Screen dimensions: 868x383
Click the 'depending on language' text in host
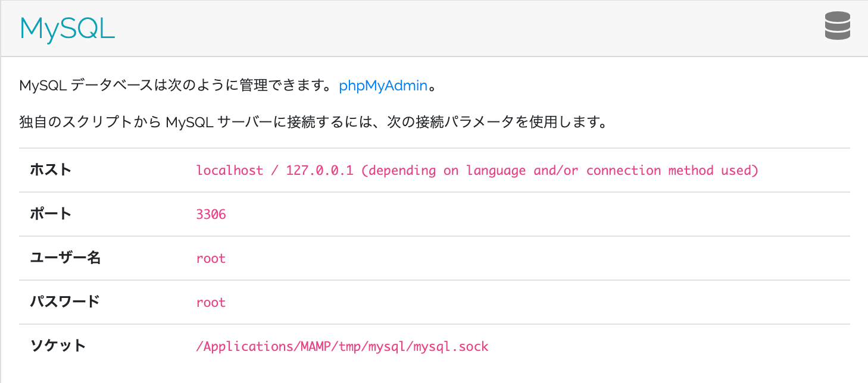444,171
